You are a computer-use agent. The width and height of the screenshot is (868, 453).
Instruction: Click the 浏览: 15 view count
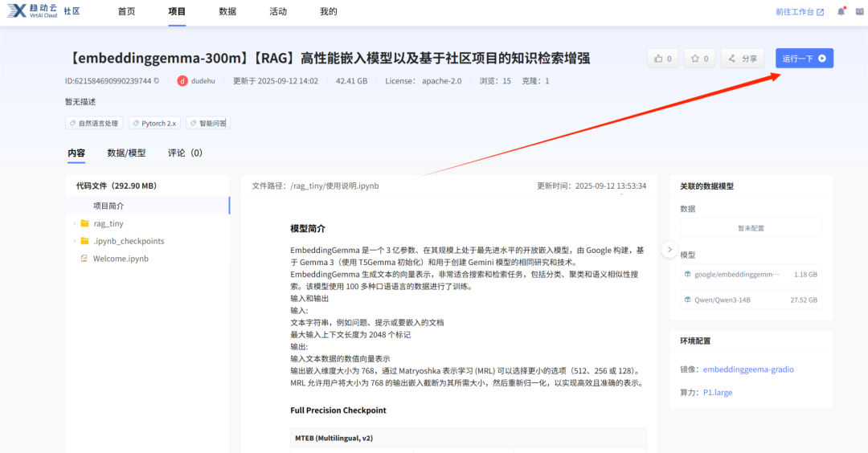click(495, 81)
